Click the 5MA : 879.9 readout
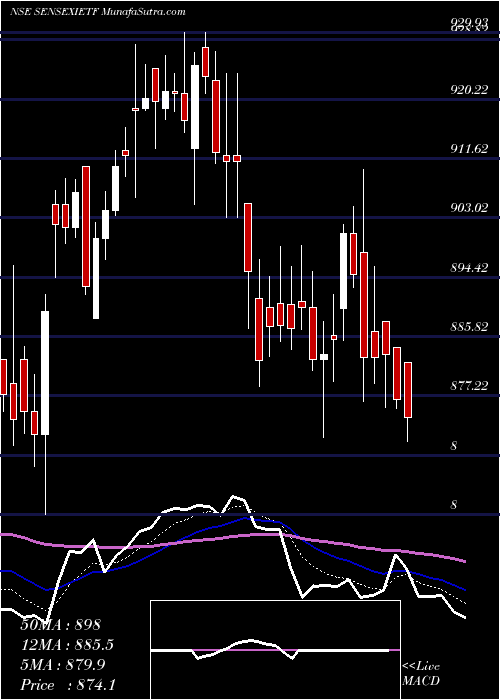 pyautogui.click(x=62, y=665)
